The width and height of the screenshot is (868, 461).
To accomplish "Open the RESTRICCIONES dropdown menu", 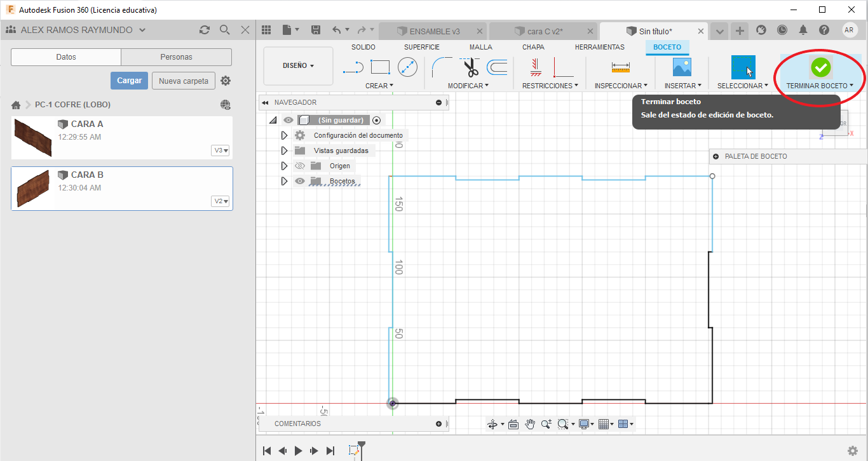I will (550, 86).
